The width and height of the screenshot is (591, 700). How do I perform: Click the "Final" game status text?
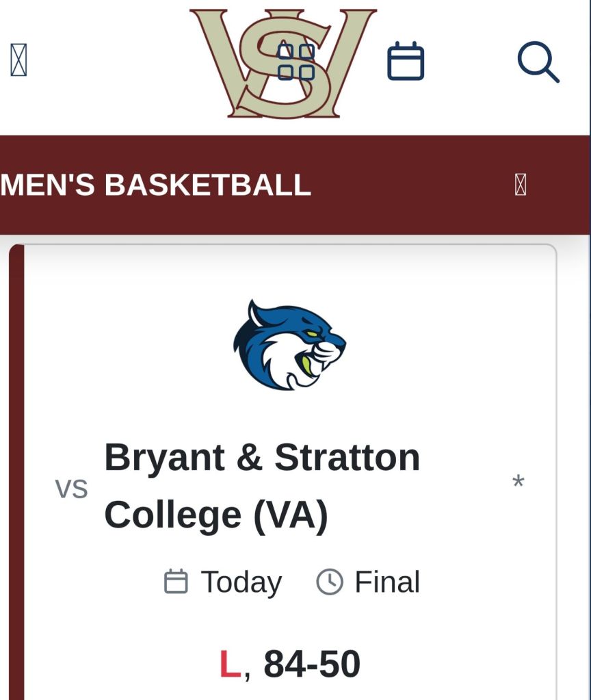pos(387,582)
